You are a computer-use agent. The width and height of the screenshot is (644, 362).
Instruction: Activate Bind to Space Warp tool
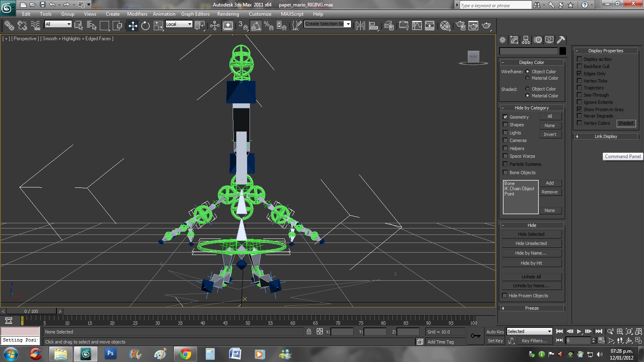[35, 26]
